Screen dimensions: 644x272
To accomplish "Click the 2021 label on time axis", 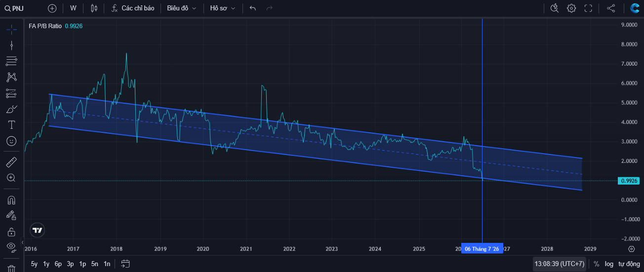I will tap(246, 249).
